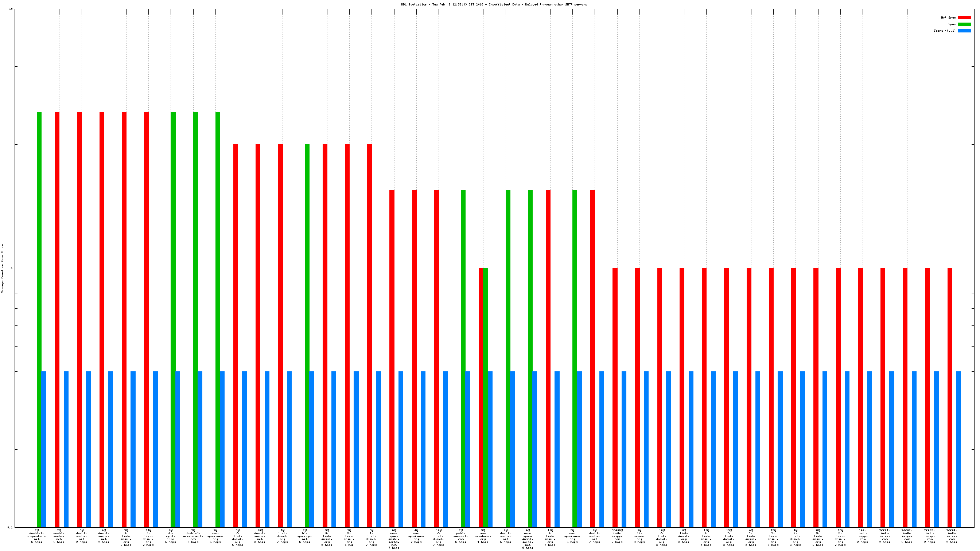Click the dnsbl-3.uceprotect.net axis label
980x551 pixels.
click(193, 536)
